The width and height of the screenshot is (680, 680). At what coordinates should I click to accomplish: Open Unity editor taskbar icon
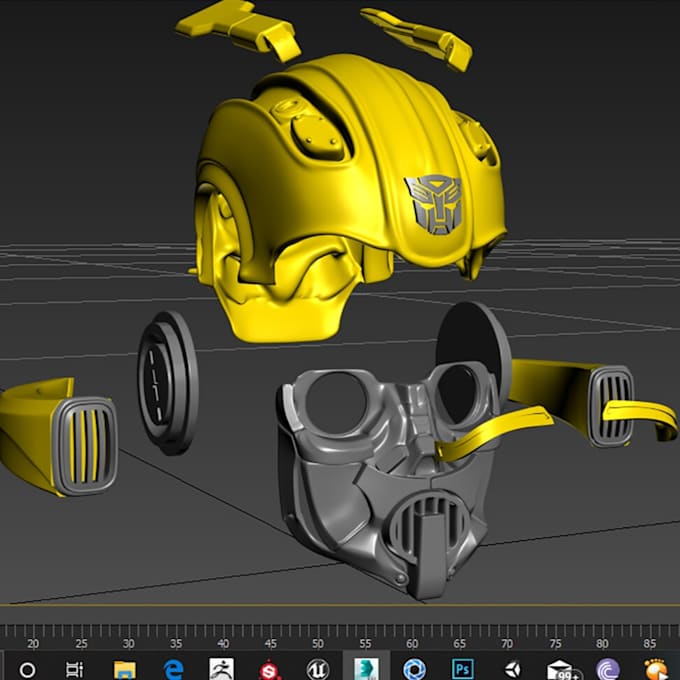pyautogui.click(x=513, y=670)
